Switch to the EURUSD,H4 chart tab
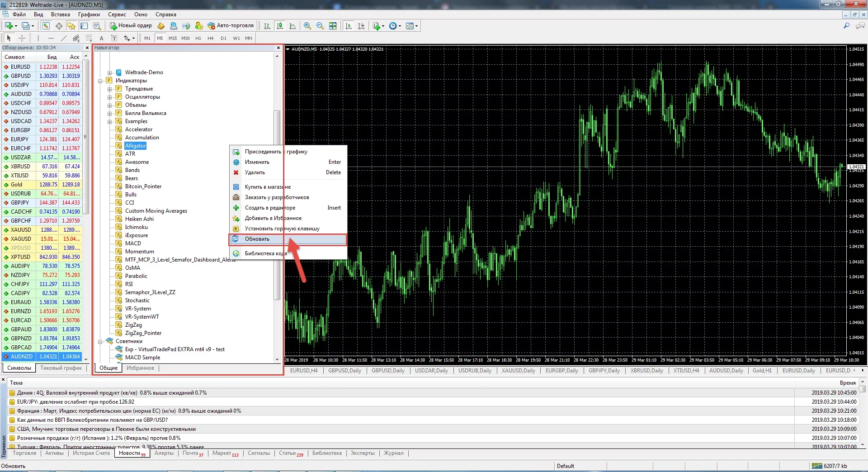This screenshot has width=868, height=472. (x=304, y=370)
